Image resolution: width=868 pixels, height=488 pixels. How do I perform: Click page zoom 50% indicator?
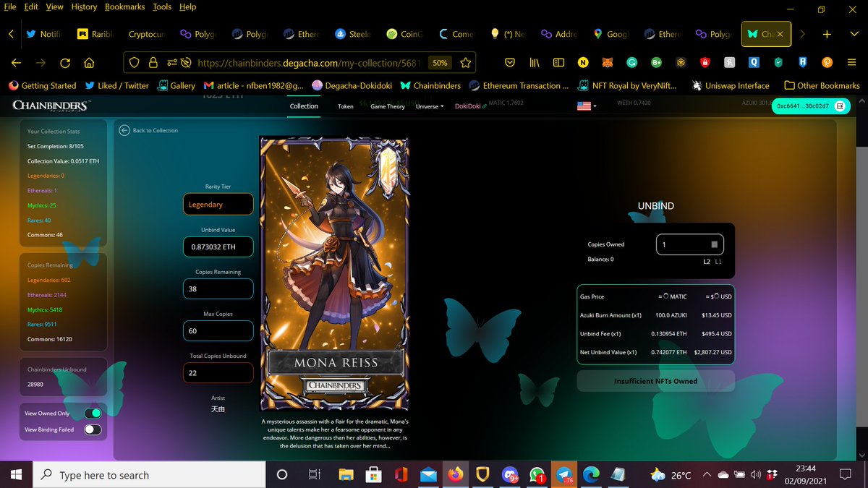click(440, 63)
